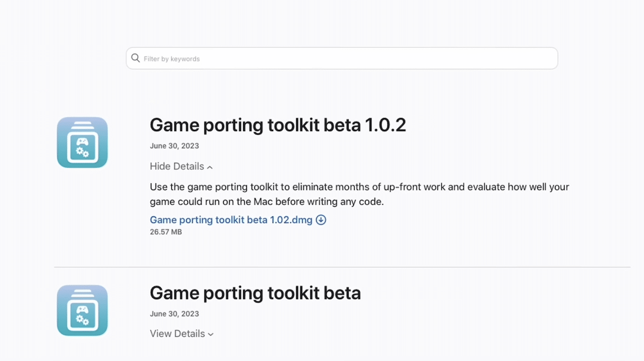Screen dimensions: 644x361
Task: Download Game porting toolkit beta 1.02.dmg via link
Action: pyautogui.click(x=231, y=220)
